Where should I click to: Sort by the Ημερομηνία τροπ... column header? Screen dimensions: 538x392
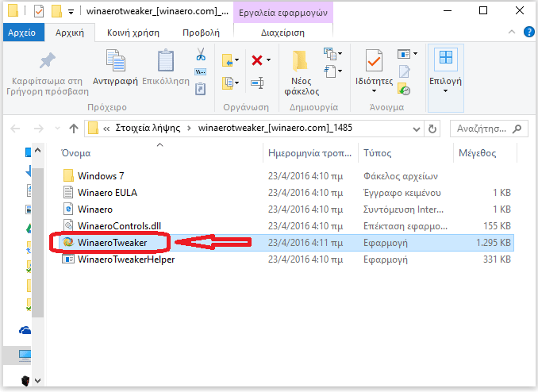309,152
